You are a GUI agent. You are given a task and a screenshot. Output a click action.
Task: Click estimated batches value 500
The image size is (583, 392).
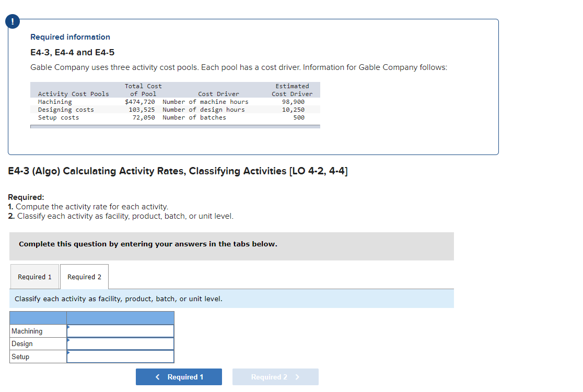(x=299, y=117)
